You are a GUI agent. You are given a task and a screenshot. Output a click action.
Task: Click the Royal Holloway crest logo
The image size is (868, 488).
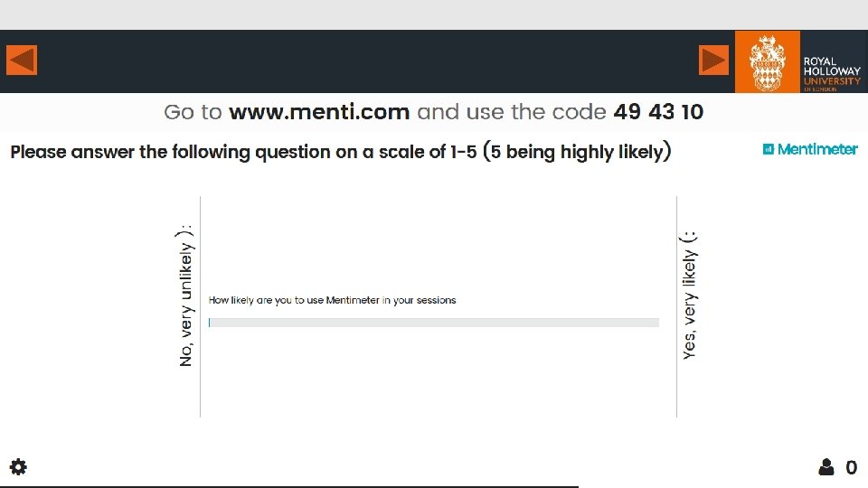tap(767, 61)
